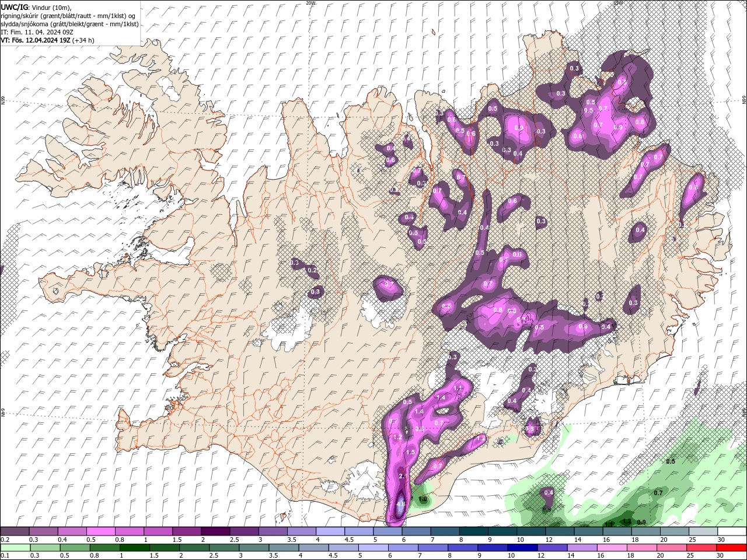Click the light pink 16 rain-scale swatch

click(612, 548)
